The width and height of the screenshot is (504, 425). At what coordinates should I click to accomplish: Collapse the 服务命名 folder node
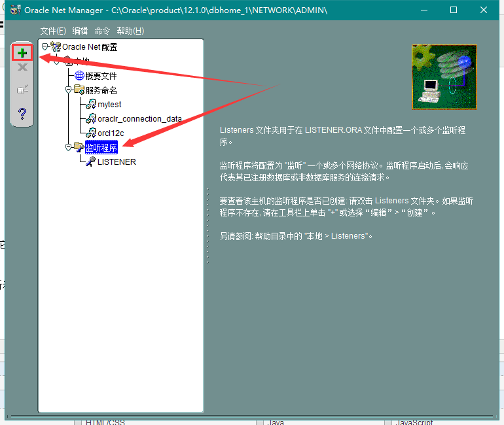click(68, 90)
